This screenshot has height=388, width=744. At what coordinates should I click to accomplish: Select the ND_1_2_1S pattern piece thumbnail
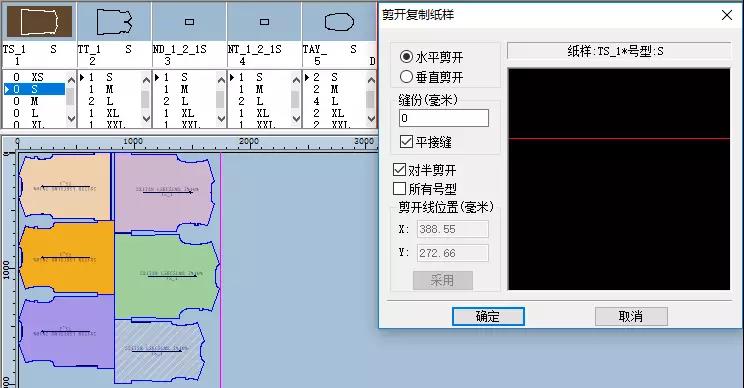point(189,21)
